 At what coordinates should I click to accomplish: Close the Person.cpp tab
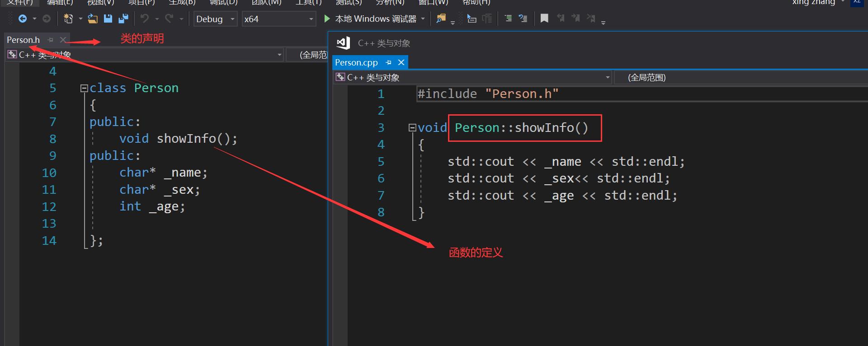coord(401,62)
